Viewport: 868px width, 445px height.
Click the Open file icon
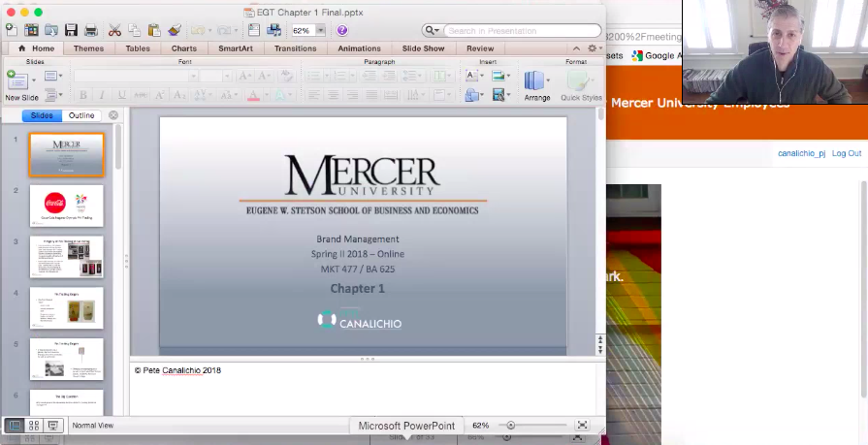[x=51, y=30]
